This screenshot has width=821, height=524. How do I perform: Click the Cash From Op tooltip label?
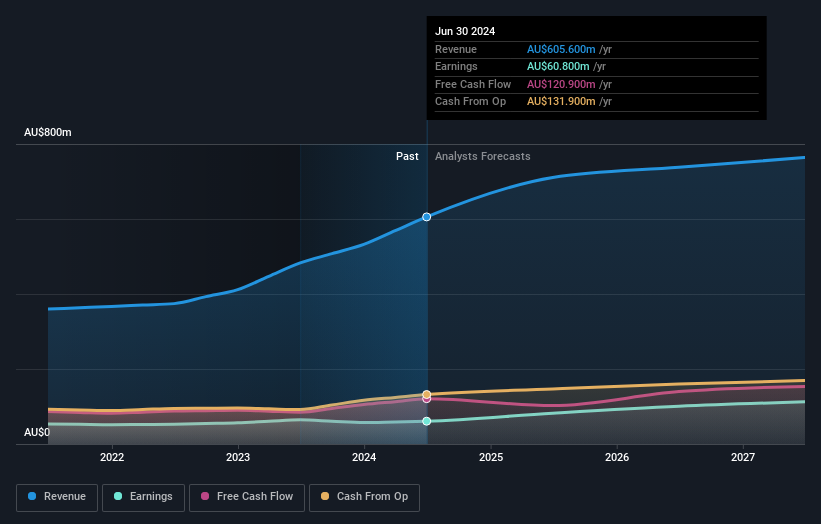tap(470, 102)
